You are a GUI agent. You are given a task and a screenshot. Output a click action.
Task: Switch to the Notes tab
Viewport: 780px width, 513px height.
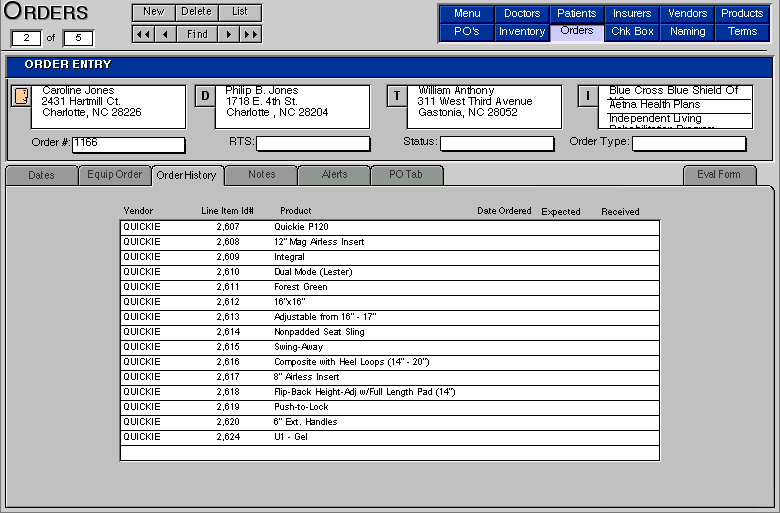tap(261, 175)
